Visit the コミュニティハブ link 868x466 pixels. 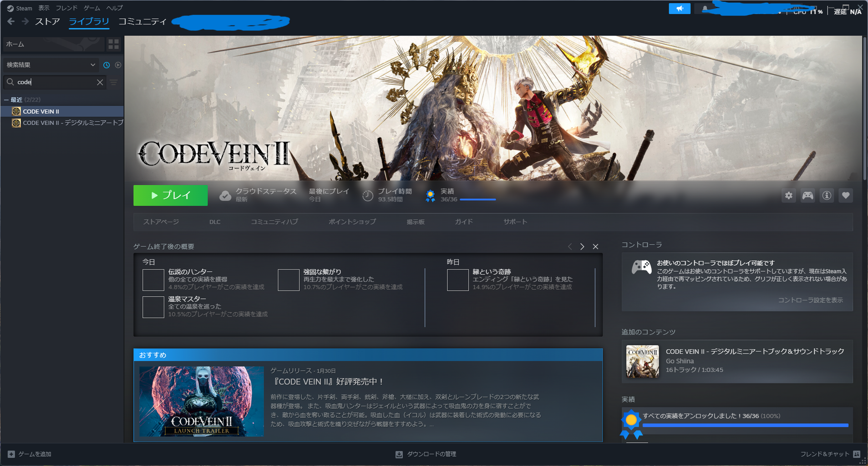[x=274, y=222]
